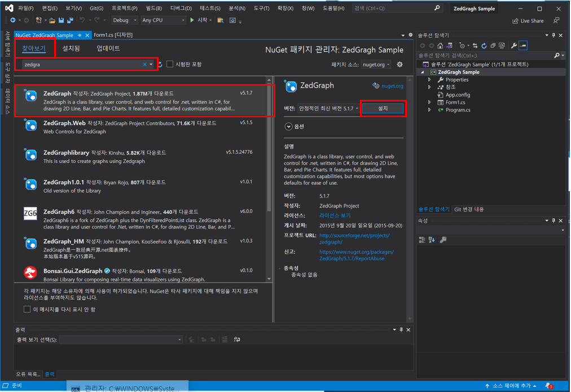Screen dimensions: 571x392
Task: Click the Undo arrow in the toolbar
Action: point(82,20)
